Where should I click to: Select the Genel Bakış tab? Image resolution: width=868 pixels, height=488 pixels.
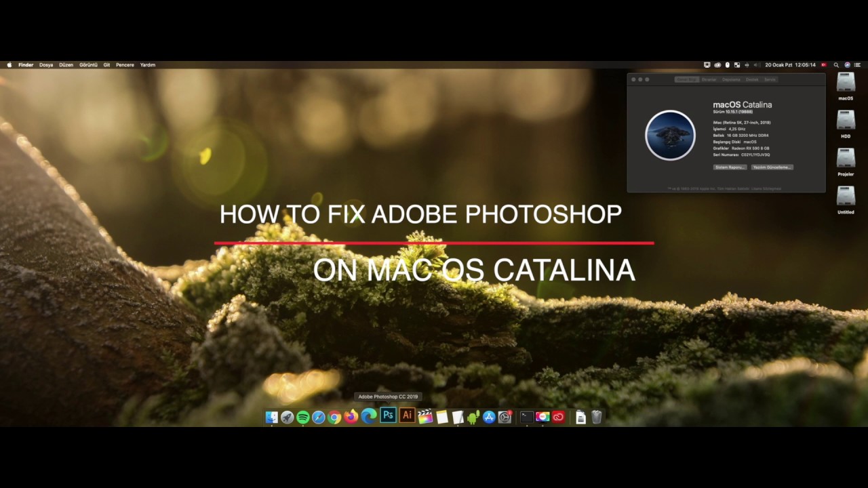coord(687,79)
